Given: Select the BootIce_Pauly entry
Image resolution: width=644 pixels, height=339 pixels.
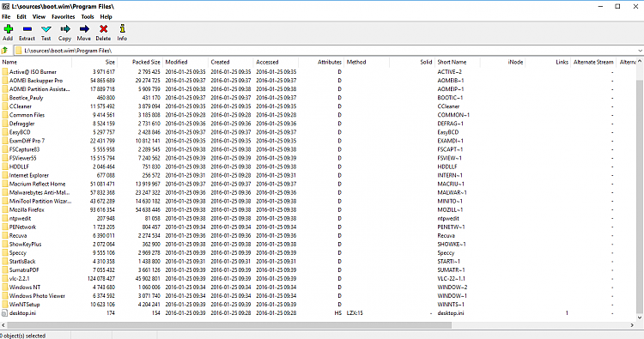Looking at the screenshot, I should pyautogui.click(x=27, y=98).
